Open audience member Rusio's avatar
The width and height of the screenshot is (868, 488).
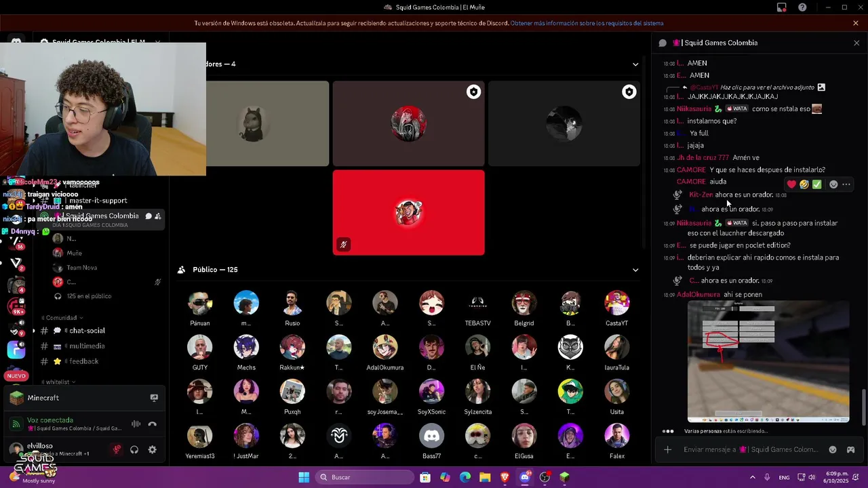[292, 304]
